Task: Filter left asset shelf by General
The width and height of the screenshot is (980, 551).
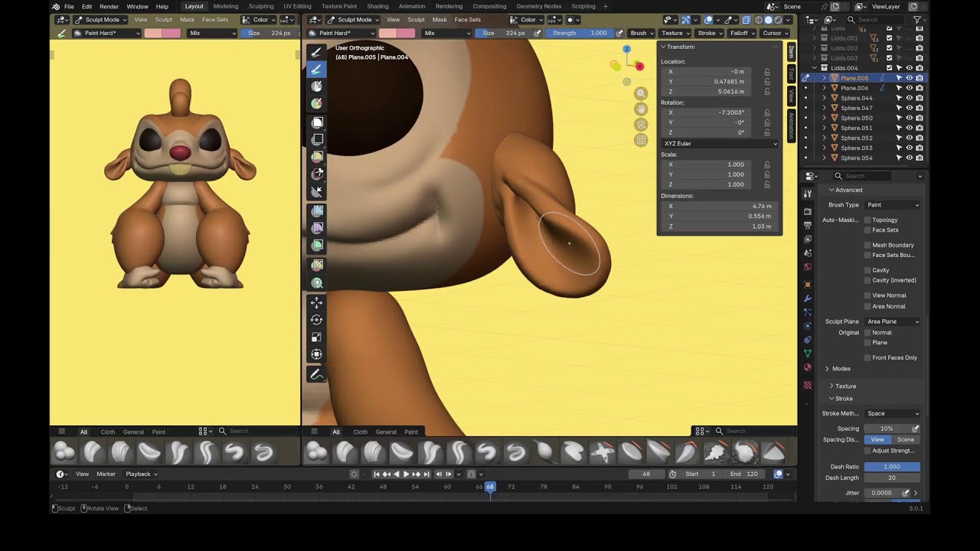Action: pyautogui.click(x=133, y=432)
